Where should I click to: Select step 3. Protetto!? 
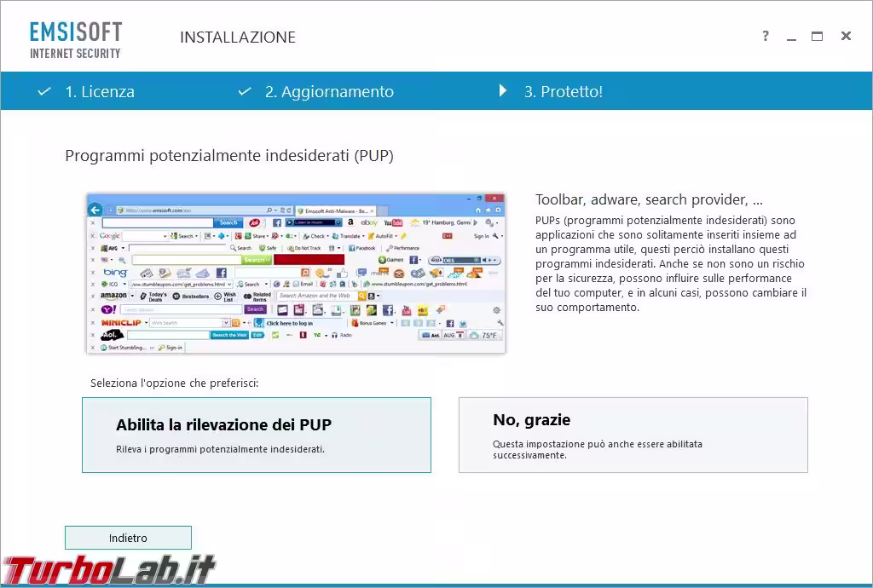pos(564,91)
